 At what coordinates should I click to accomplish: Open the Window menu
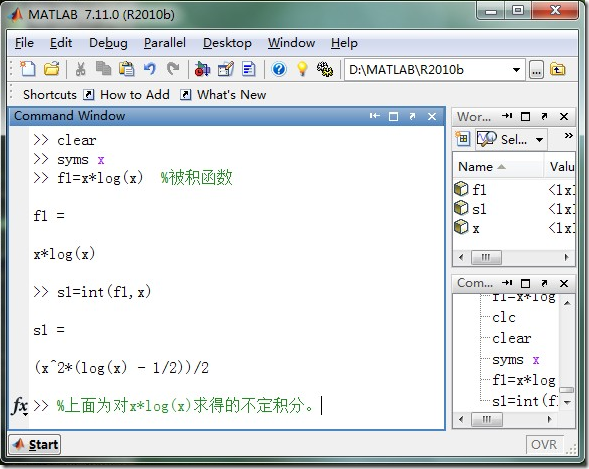pyautogui.click(x=291, y=43)
